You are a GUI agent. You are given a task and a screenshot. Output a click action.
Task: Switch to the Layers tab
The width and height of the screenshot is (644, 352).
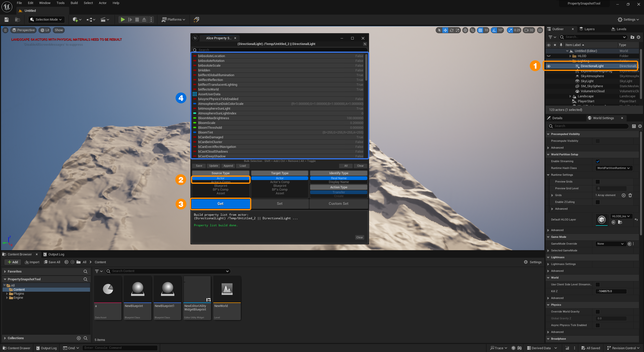point(588,29)
